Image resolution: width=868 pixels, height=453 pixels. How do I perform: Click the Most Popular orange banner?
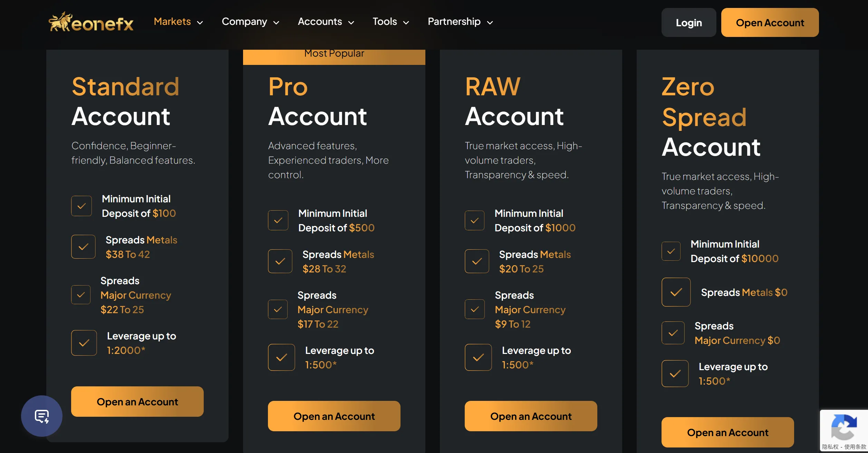coord(334,57)
